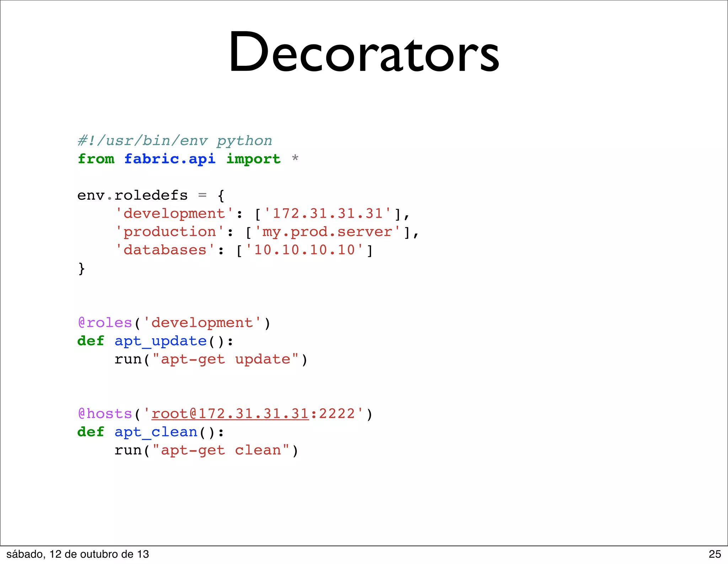The image size is (728, 564).
Task: Click 'def' keyword before apt_clean
Action: click(x=91, y=432)
